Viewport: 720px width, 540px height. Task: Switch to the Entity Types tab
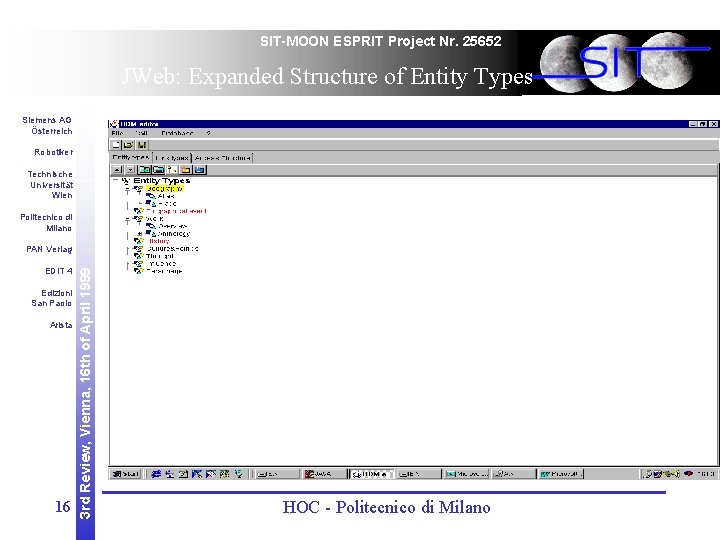(x=131, y=158)
